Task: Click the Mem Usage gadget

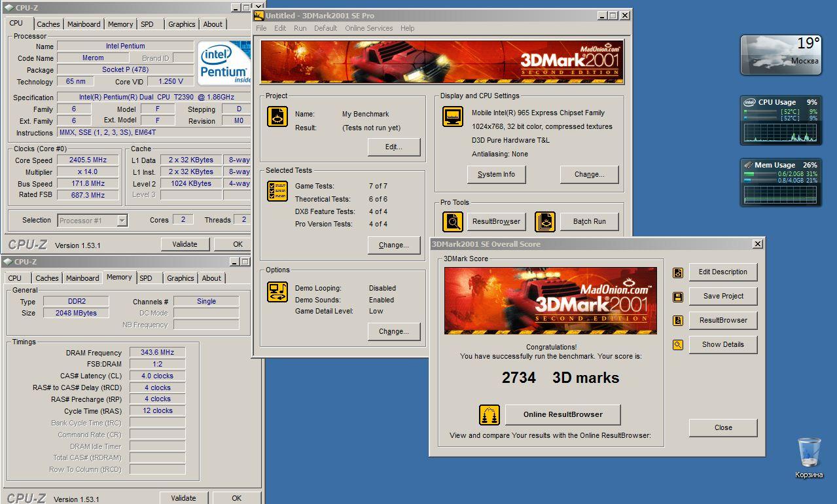Action: 781,183
